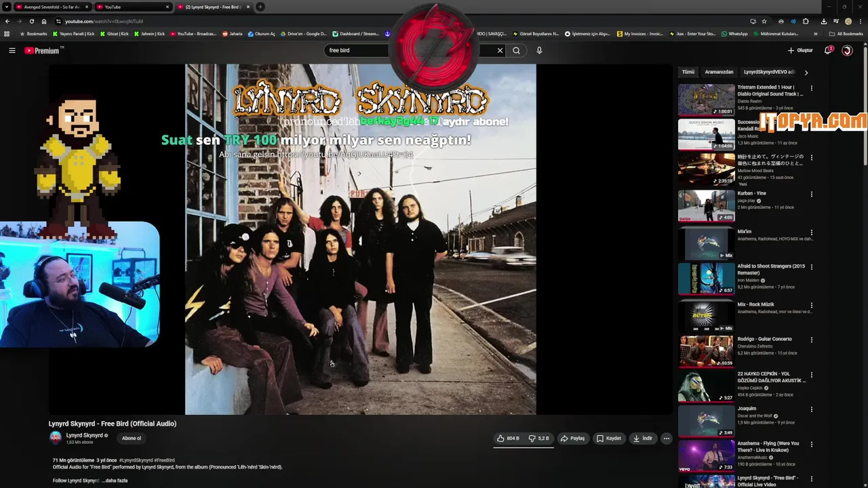Open All Bookmarks folder
Screen dimensions: 868x488
[x=846, y=33]
